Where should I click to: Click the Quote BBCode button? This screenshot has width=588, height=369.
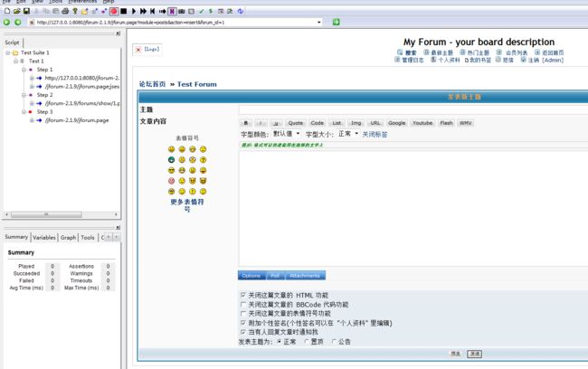295,123
